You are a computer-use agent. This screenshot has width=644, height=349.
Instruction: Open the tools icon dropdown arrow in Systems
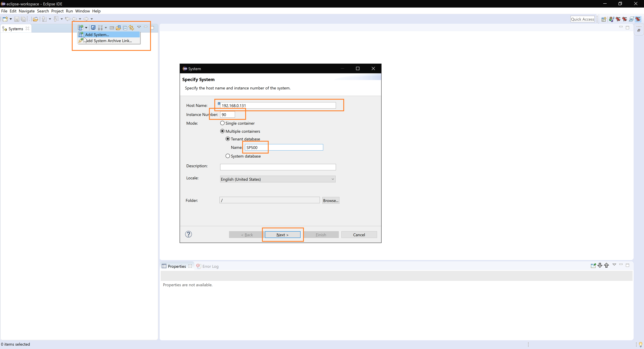coord(106,28)
